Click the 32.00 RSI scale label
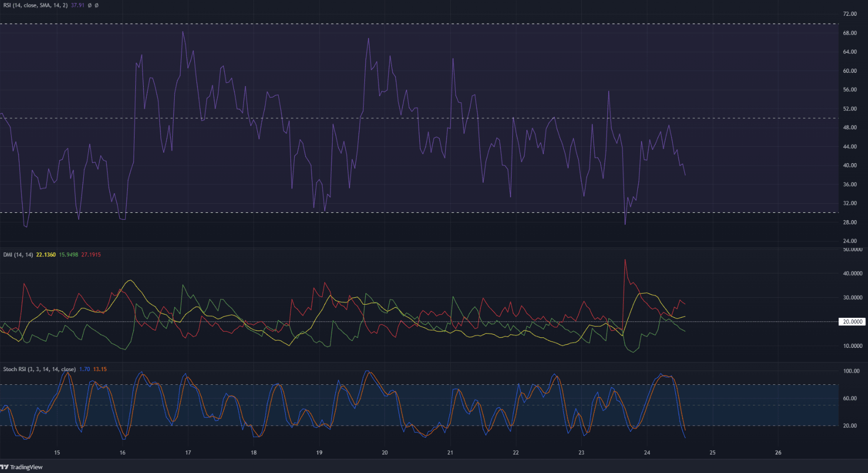This screenshot has height=473, width=868. click(x=850, y=203)
